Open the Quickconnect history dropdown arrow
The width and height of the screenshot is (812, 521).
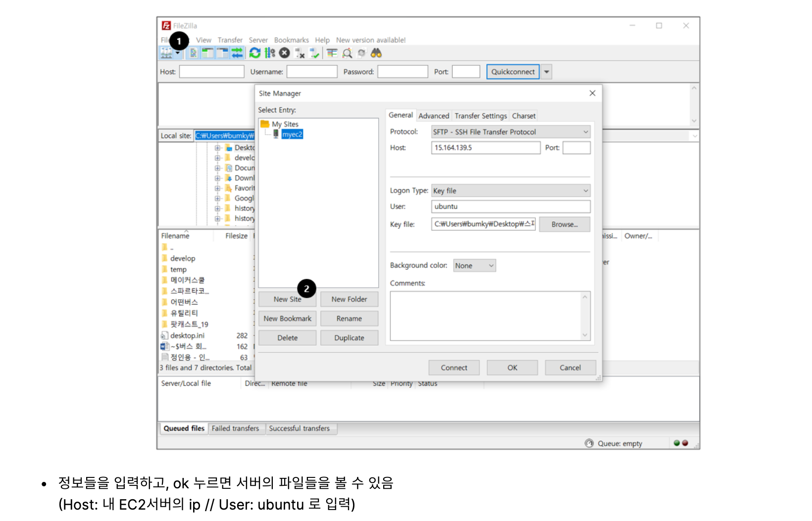coord(547,72)
